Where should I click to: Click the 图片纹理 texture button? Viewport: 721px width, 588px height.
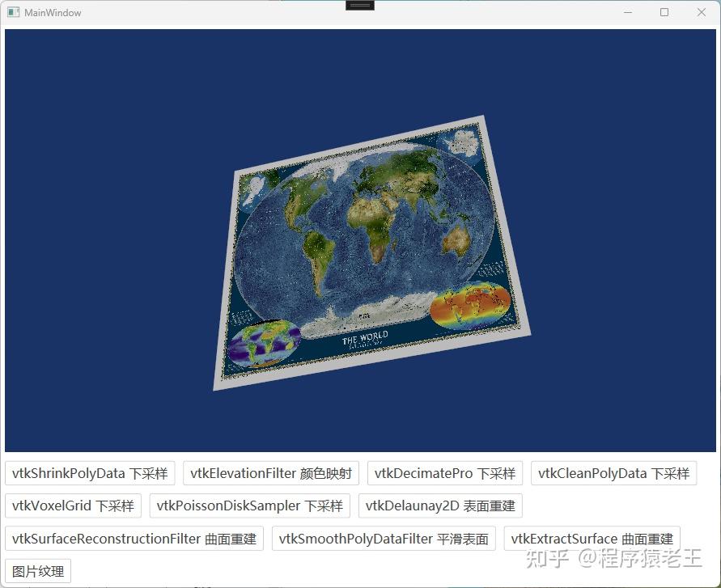point(37,570)
